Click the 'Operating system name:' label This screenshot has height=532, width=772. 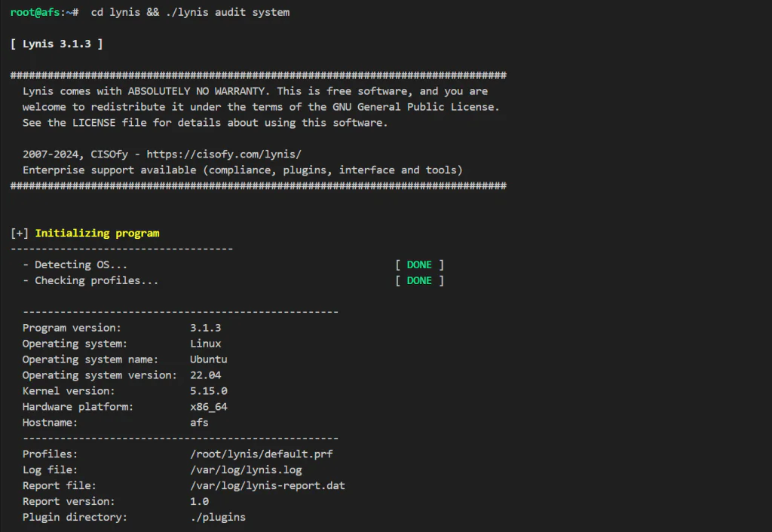pyautogui.click(x=90, y=359)
